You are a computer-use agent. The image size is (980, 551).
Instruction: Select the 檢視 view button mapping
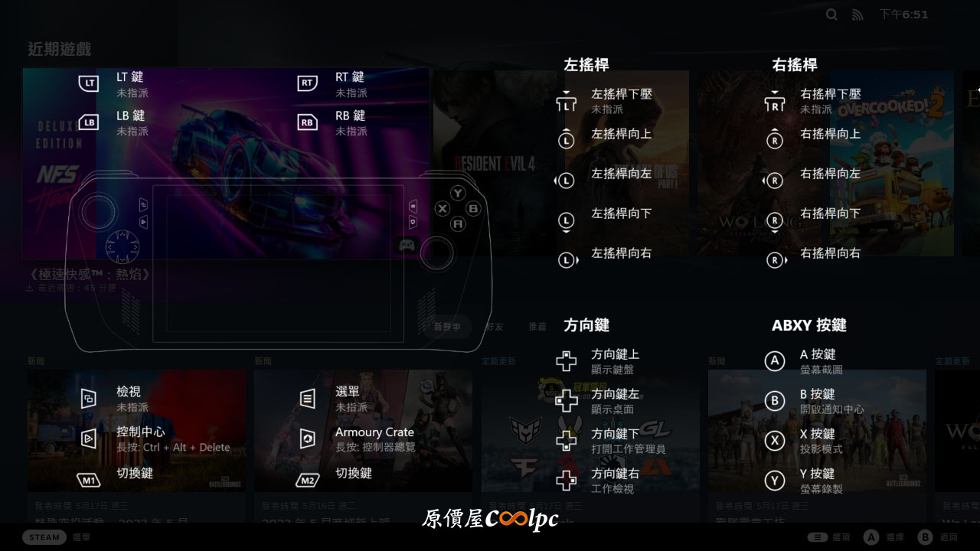click(115, 399)
